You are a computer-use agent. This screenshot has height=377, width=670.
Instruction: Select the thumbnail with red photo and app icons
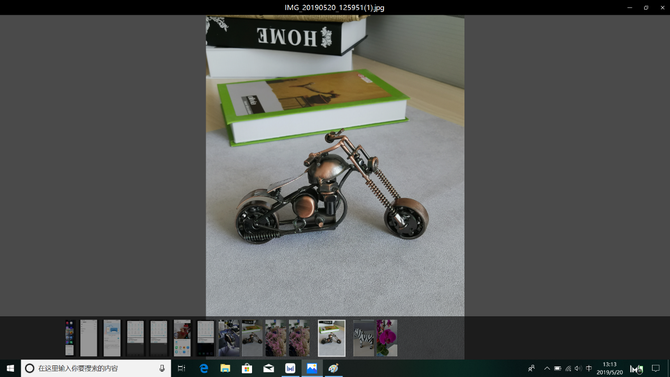[182, 338]
